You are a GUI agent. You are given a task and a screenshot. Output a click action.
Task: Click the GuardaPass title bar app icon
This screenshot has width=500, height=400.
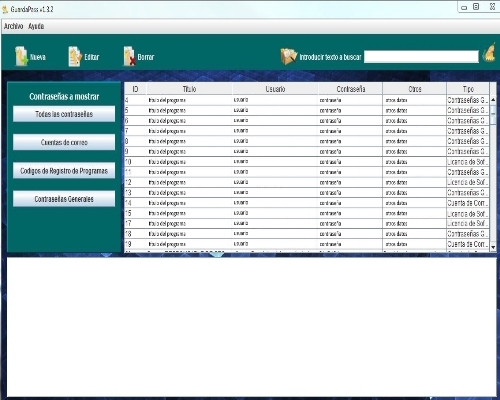(x=5, y=9)
